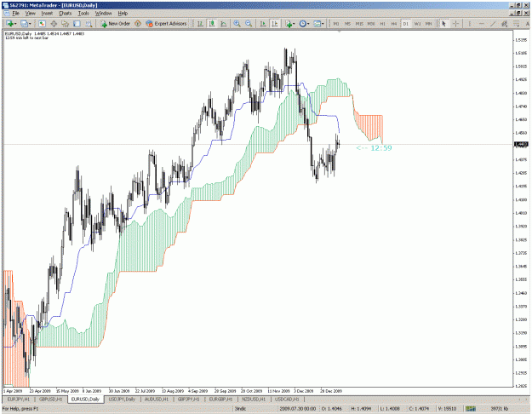Image resolution: width=532 pixels, height=414 pixels.
Task: Open the Navigator panel star-folder icon
Action: tap(66, 24)
